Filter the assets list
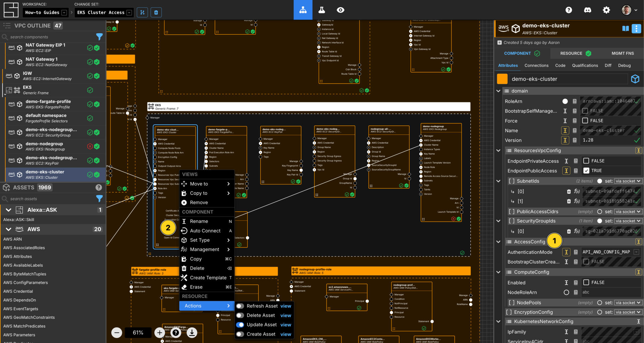The height and width of the screenshot is (343, 644). 99,199
